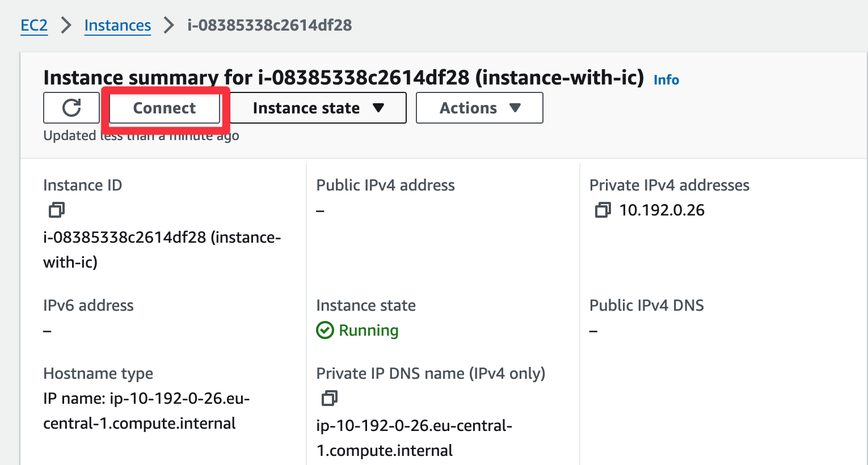Click the Public IPv4 address label

click(x=385, y=185)
